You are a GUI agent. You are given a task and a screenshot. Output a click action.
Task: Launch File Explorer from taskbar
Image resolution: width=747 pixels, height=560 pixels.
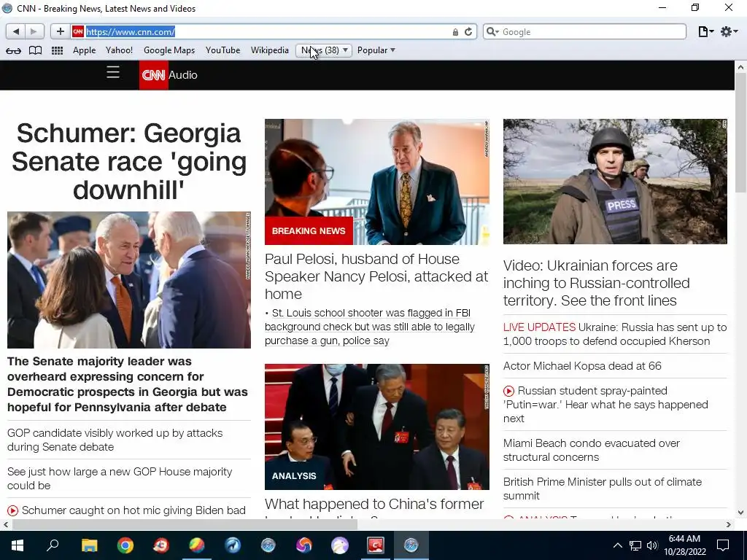click(x=89, y=545)
